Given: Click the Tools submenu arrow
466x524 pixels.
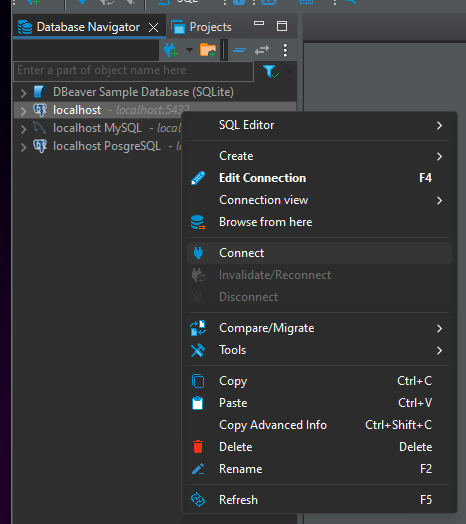Looking at the screenshot, I should pyautogui.click(x=439, y=351).
